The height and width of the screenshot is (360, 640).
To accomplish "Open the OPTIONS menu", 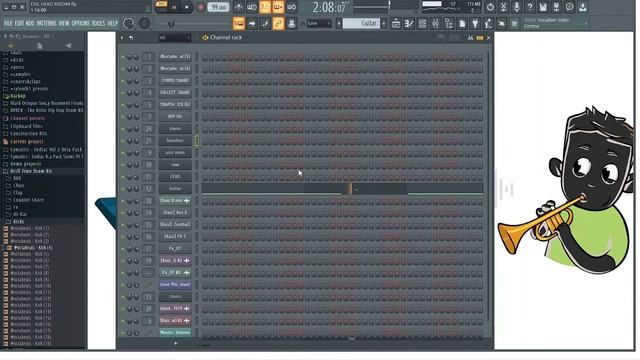I will tap(80, 24).
